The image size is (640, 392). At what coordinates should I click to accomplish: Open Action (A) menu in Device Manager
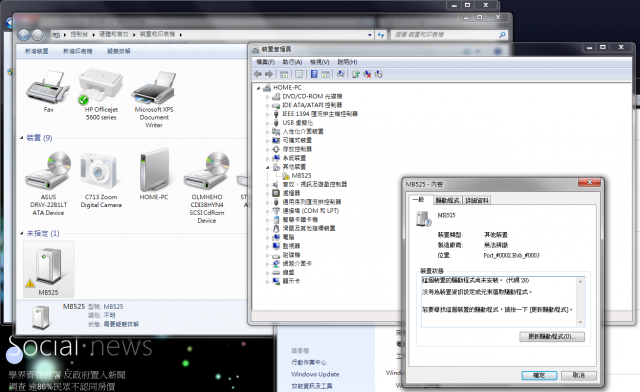(292, 62)
